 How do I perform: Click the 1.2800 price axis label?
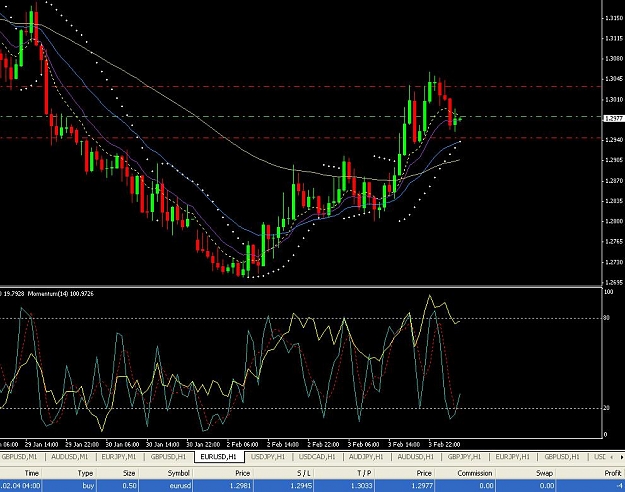pos(614,221)
